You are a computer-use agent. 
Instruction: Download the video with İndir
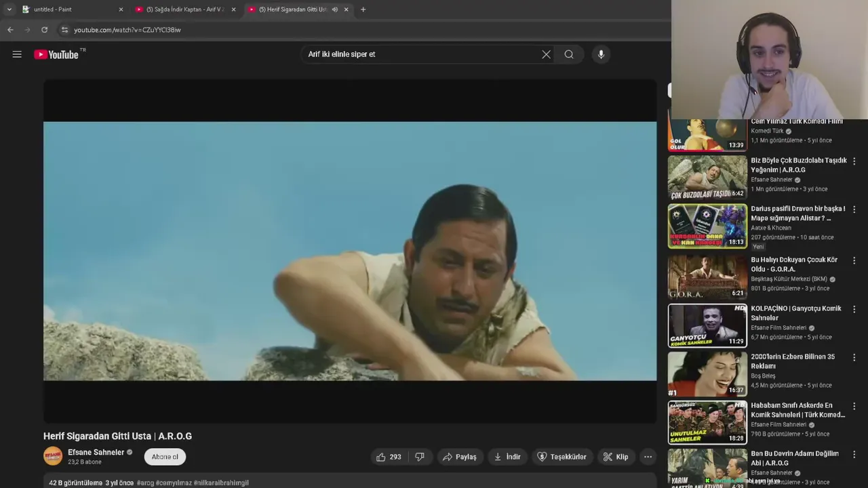click(507, 457)
